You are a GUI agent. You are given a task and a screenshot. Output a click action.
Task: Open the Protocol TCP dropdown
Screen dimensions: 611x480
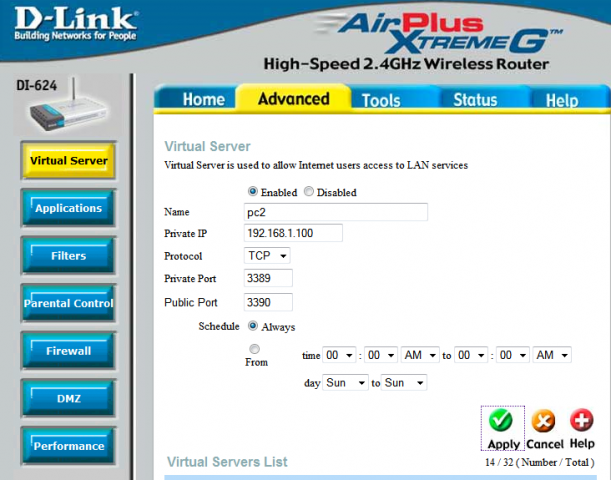point(267,256)
